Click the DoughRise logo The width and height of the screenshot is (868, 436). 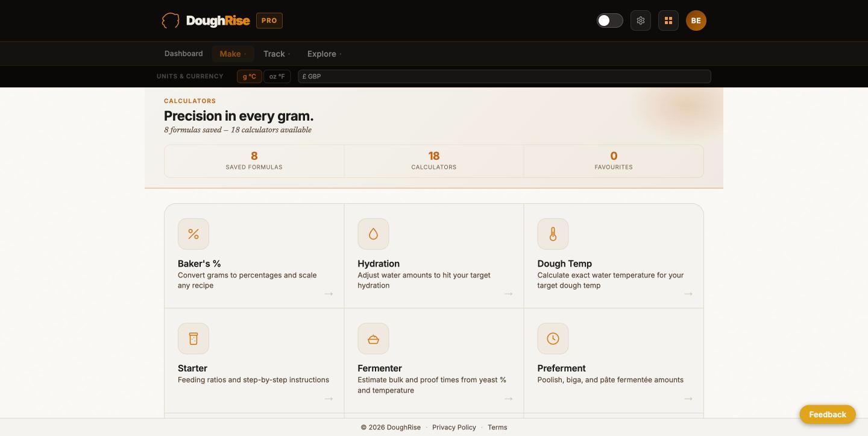(206, 21)
